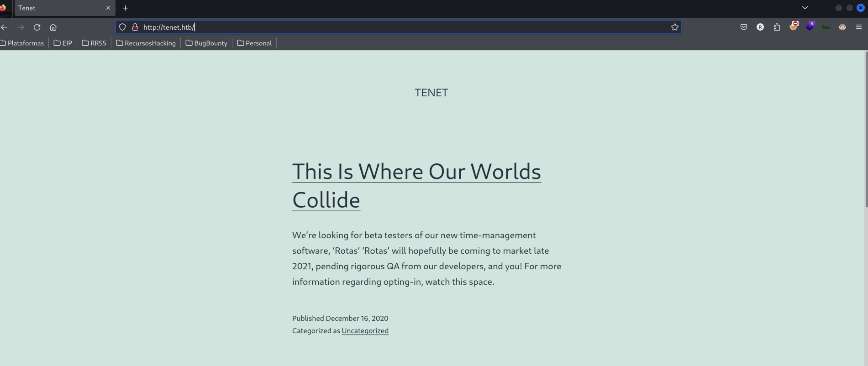Expand the list all tabs chevron
868x366 pixels.
tap(805, 8)
